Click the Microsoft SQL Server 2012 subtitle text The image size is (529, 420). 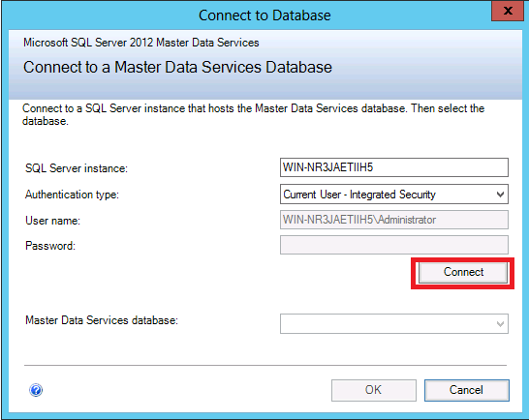click(x=141, y=43)
